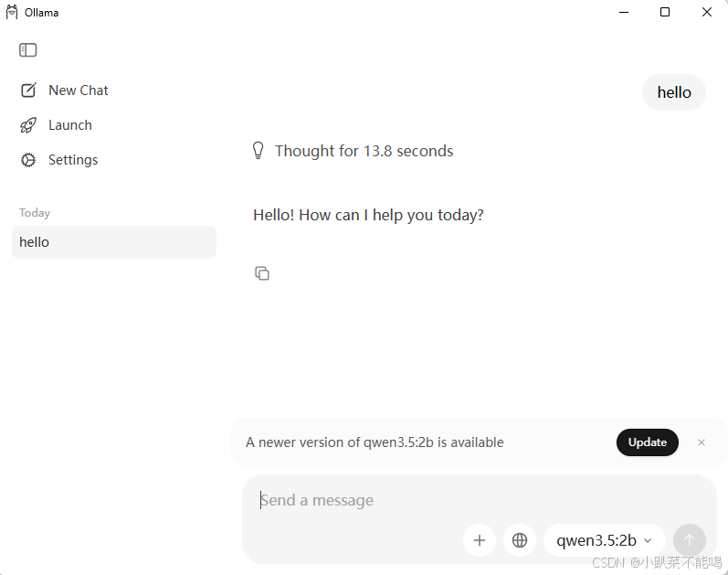Dismiss the newer version notification
This screenshot has height=575, width=728.
click(702, 442)
